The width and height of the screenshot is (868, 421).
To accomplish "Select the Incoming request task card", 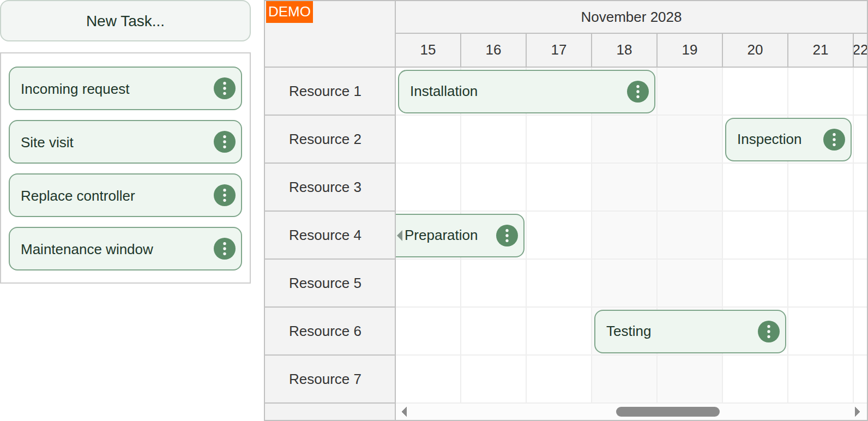I will (125, 88).
